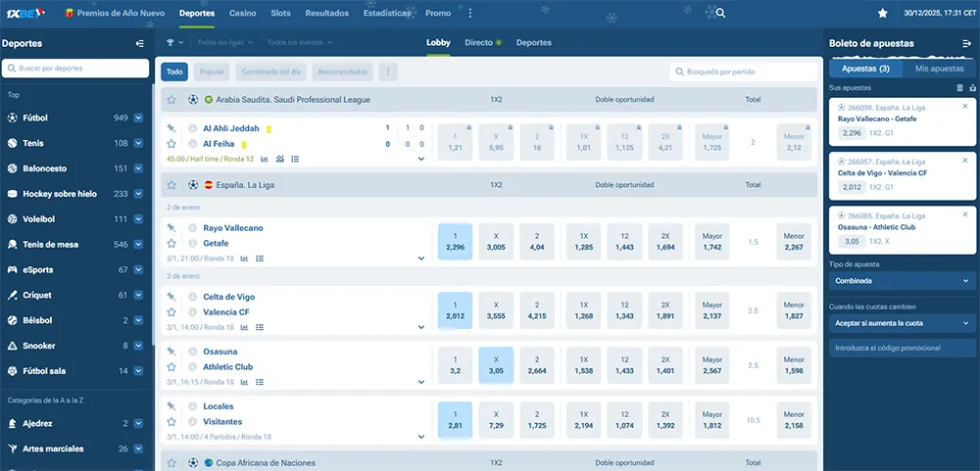Remove Osasuna - Athletic Club bet from slip
Viewport: 980px width, 471px height.
tap(965, 214)
